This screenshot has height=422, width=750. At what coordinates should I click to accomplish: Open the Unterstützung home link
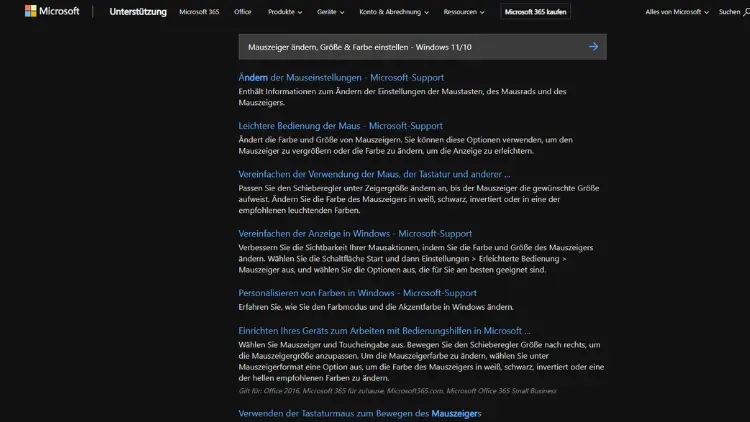pyautogui.click(x=138, y=11)
